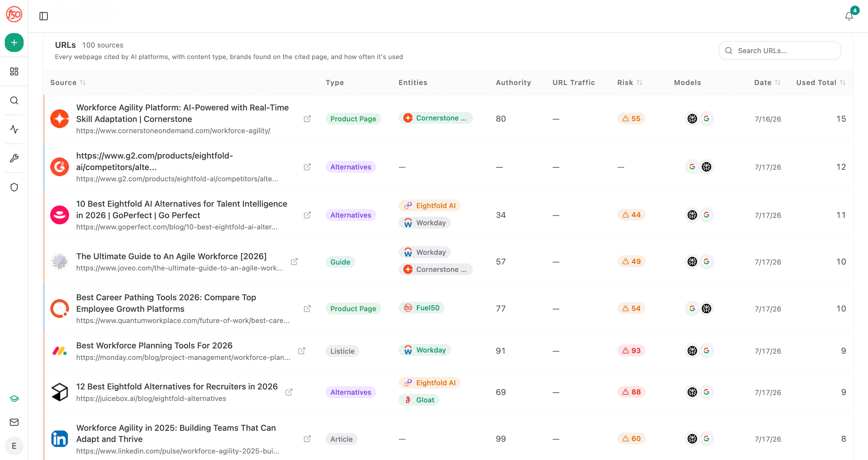The height and width of the screenshot is (460, 868).
Task: Open Best Workforce Planning Tools For 2026
Action: click(154, 345)
